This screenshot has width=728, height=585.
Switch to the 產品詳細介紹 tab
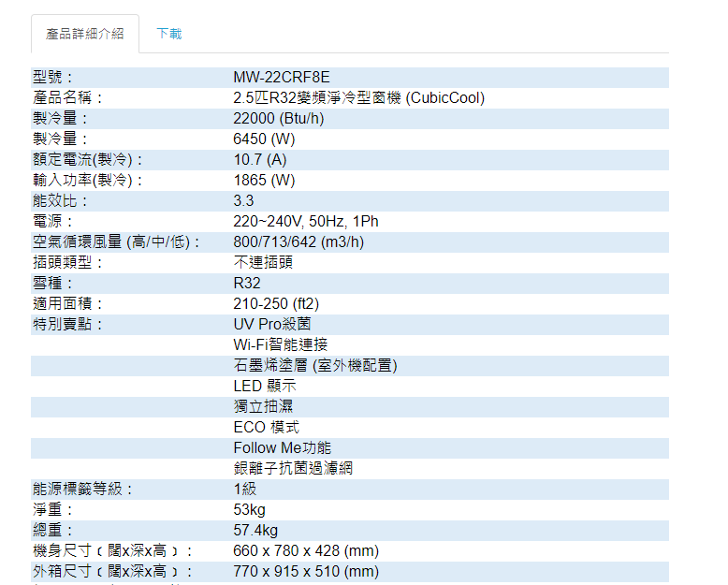pyautogui.click(x=85, y=34)
